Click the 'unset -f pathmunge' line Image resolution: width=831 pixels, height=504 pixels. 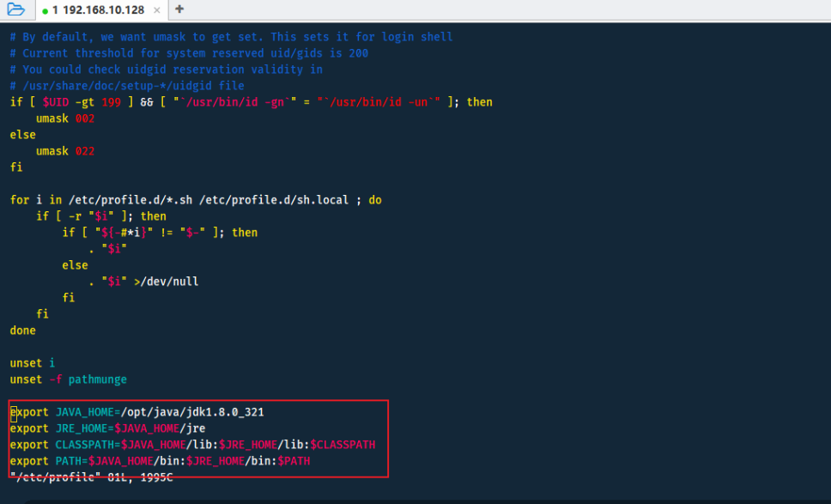tap(69, 380)
